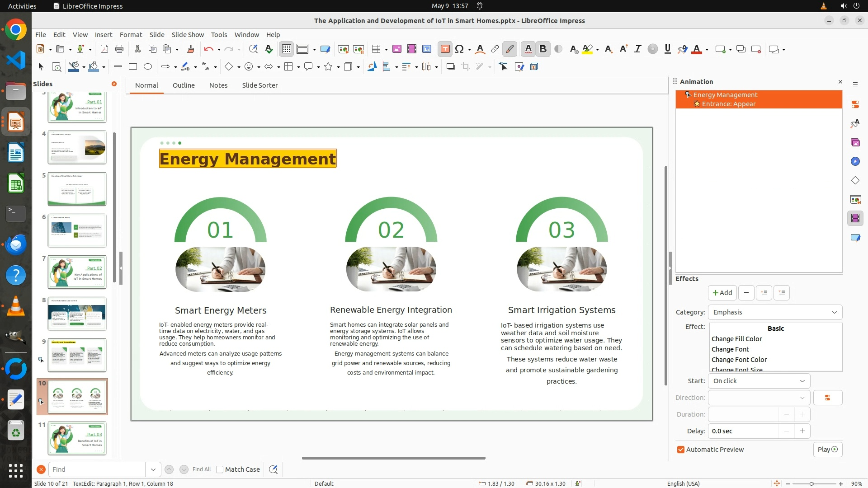Enable the Match Case checkbox
The image size is (868, 488).
[x=220, y=469]
